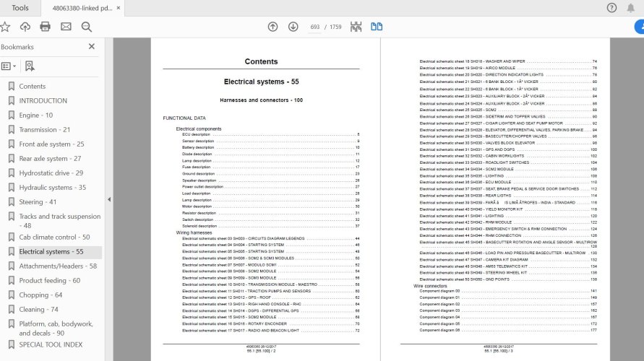Go to next page arrow
This screenshot has height=361, width=644.
(x=293, y=27)
